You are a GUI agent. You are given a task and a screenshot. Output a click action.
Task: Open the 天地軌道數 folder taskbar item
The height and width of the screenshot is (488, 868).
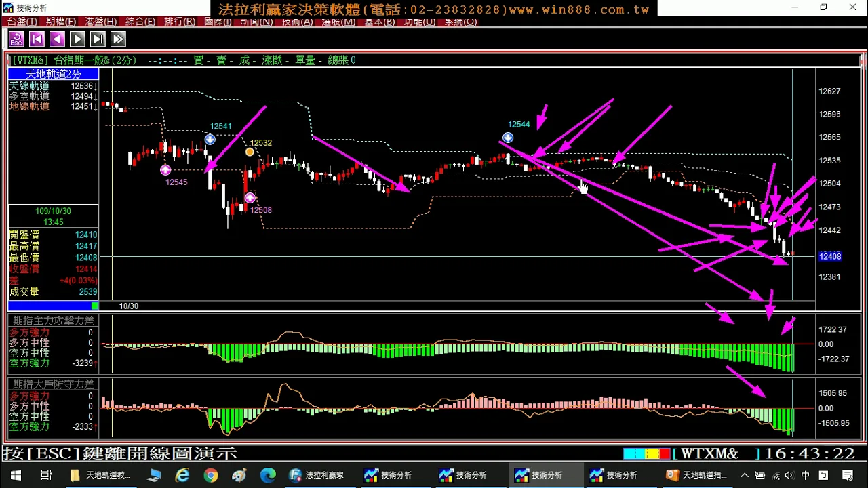(100, 475)
